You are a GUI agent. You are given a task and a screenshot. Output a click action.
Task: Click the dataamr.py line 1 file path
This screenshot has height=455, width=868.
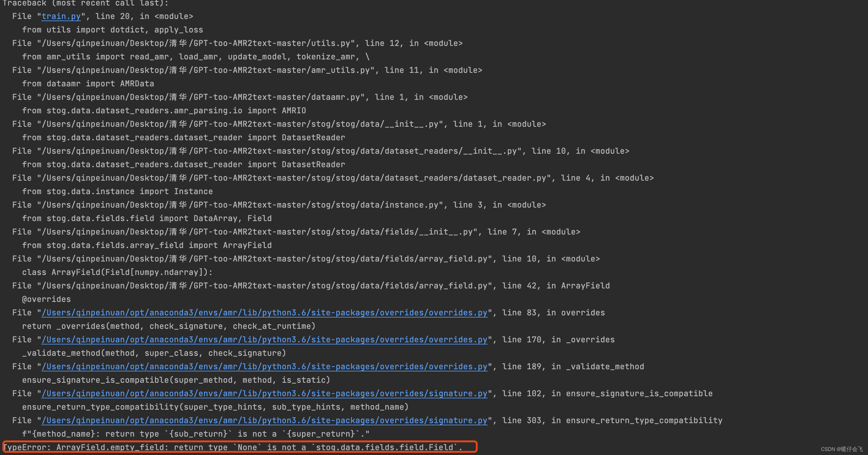click(x=201, y=97)
